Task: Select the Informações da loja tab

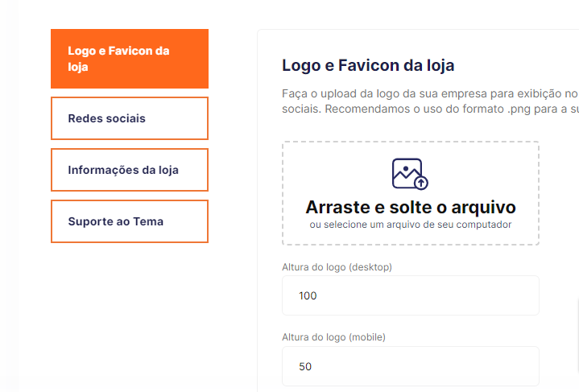Action: pyautogui.click(x=129, y=170)
